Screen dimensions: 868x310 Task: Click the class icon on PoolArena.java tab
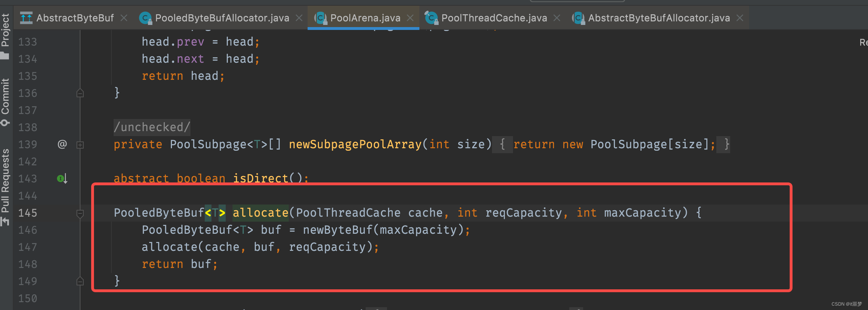(320, 18)
